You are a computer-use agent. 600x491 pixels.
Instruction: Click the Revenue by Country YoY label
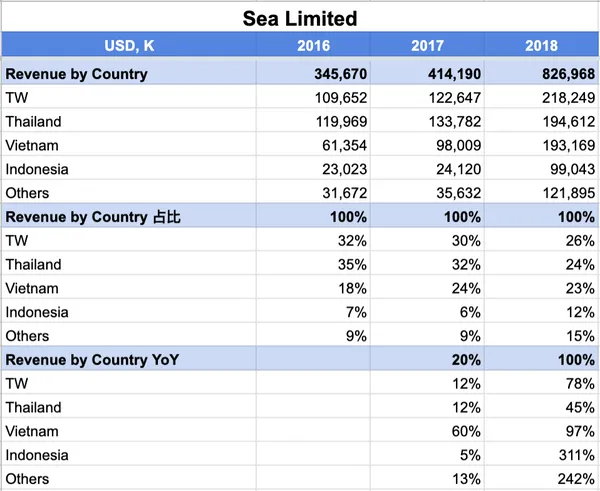tap(92, 360)
